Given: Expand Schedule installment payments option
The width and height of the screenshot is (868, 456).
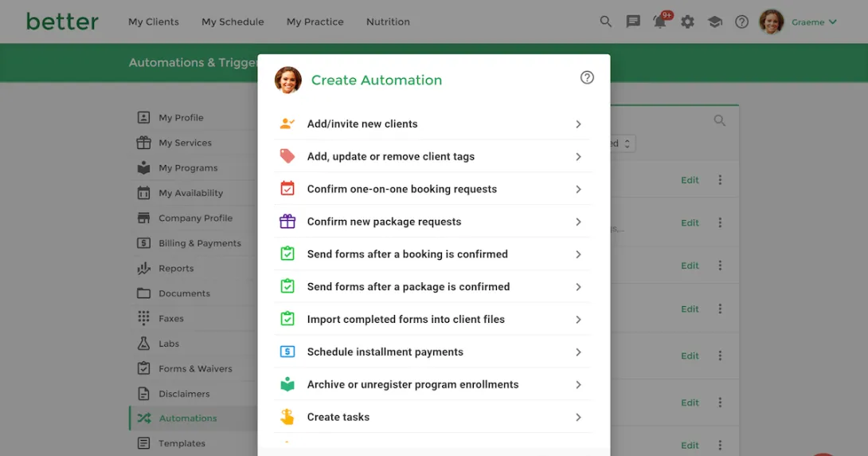Looking at the screenshot, I should click(x=432, y=352).
